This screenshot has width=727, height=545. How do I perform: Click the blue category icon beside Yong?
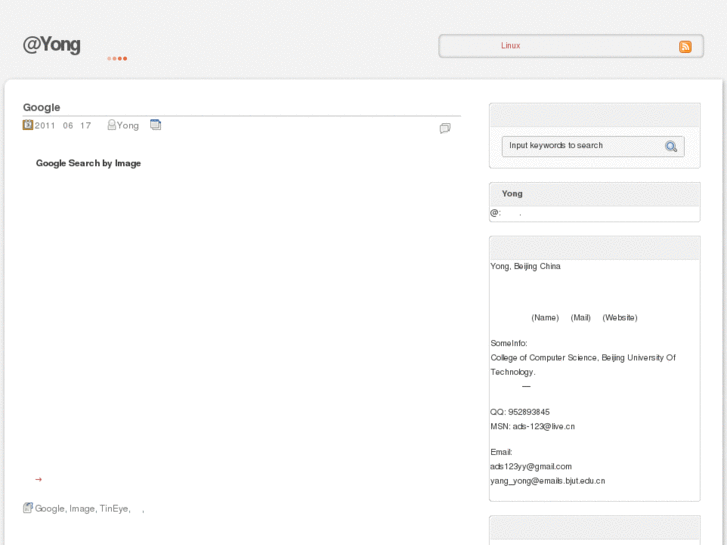[155, 125]
